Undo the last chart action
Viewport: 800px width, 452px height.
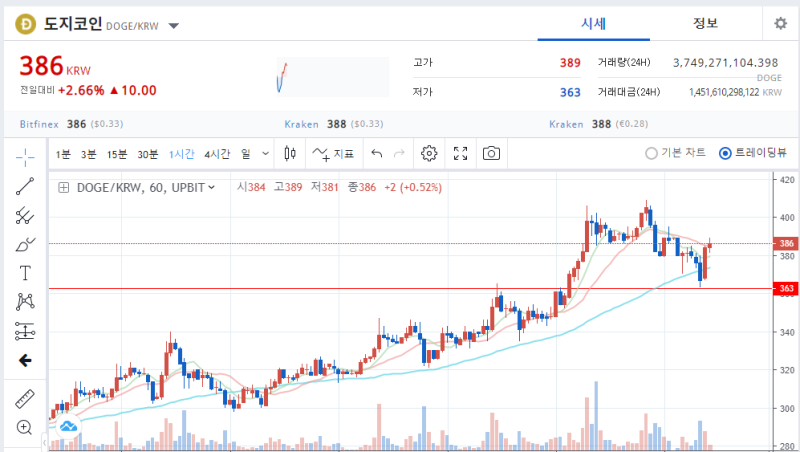pyautogui.click(x=377, y=153)
